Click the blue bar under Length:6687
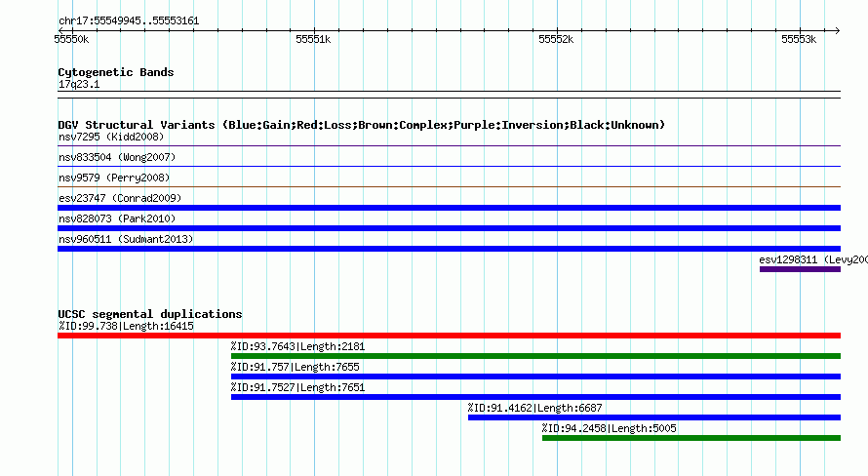Image resolution: width=868 pixels, height=476 pixels. [654, 417]
